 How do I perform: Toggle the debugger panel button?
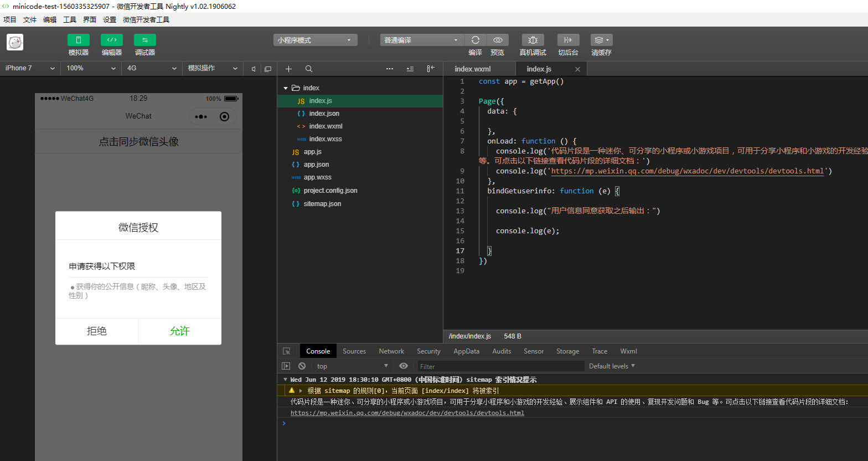(x=144, y=40)
